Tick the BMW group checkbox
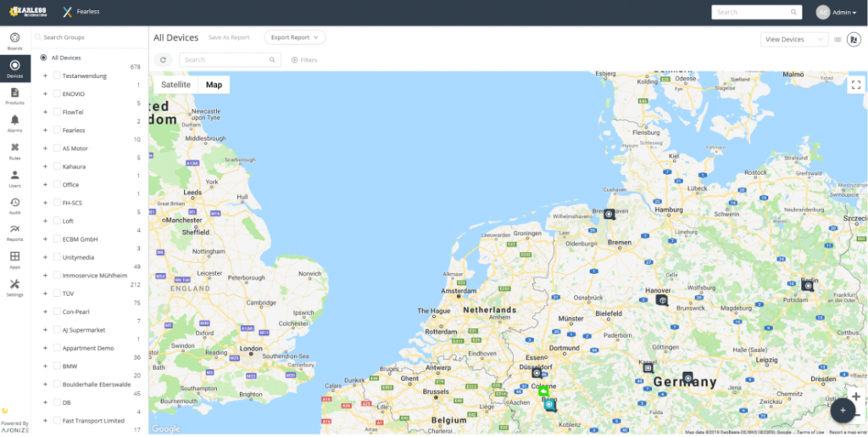868x437 pixels. point(57,366)
